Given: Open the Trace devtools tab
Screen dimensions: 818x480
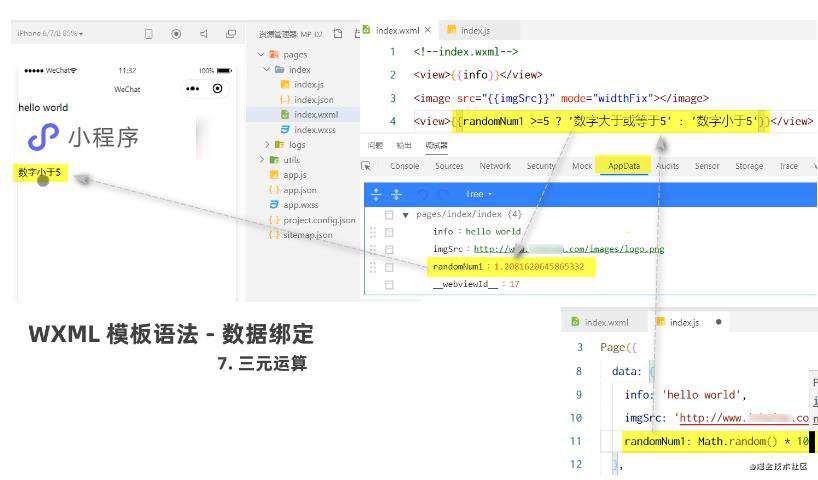Looking at the screenshot, I should coord(789,166).
